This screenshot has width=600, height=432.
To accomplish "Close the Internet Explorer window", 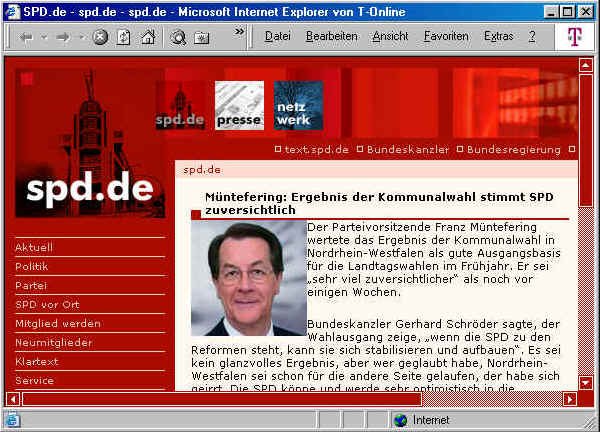I will point(585,12).
